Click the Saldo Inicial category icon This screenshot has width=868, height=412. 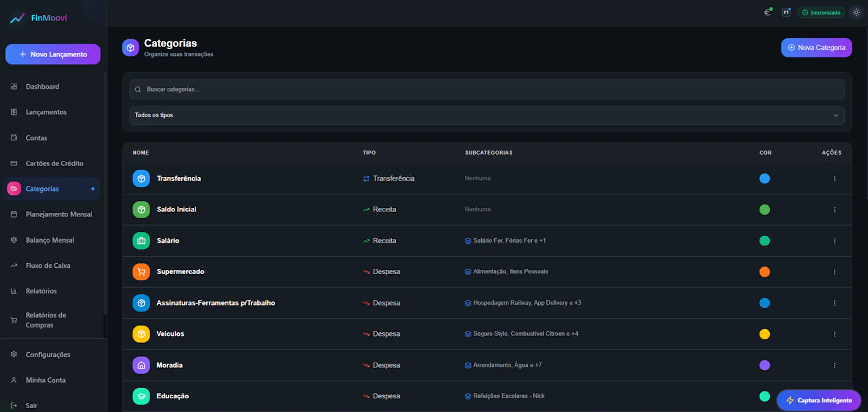tap(142, 210)
